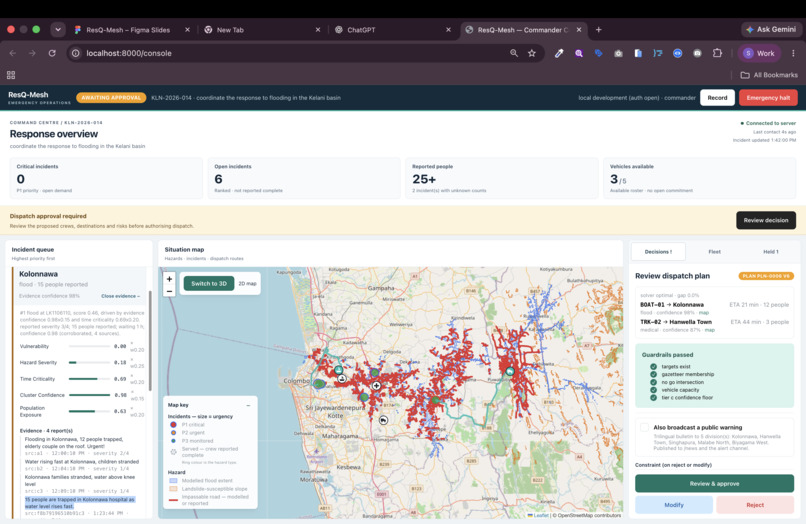The width and height of the screenshot is (806, 524).
Task: Click the Review decision button
Action: [765, 220]
